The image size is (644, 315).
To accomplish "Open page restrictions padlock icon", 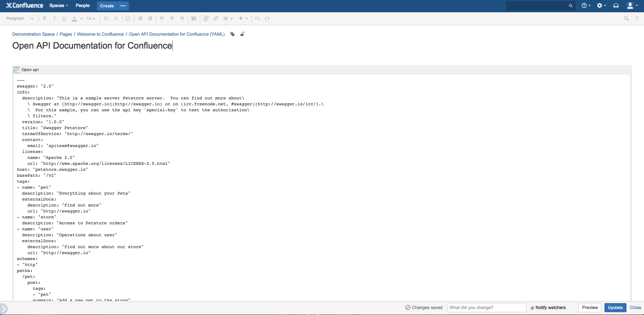I will [x=242, y=34].
